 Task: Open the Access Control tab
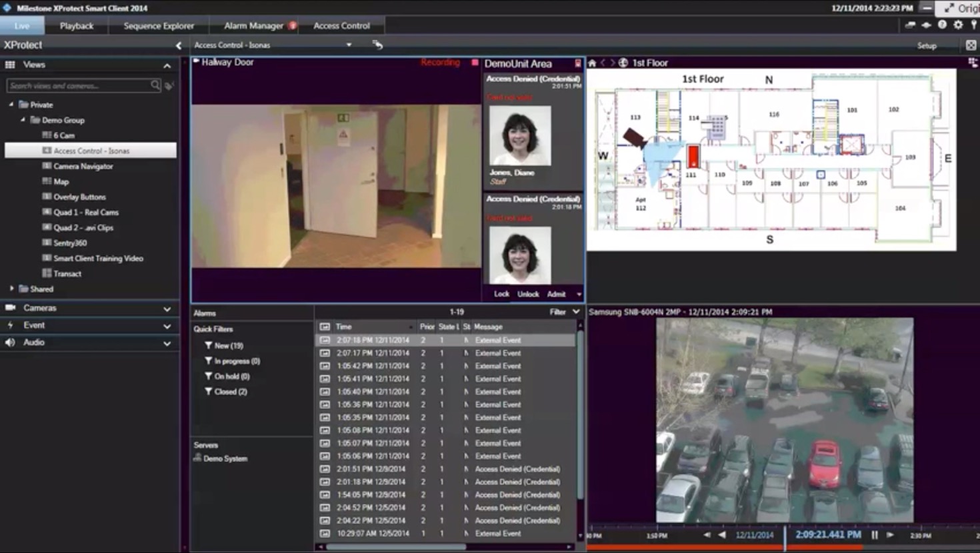pos(341,26)
